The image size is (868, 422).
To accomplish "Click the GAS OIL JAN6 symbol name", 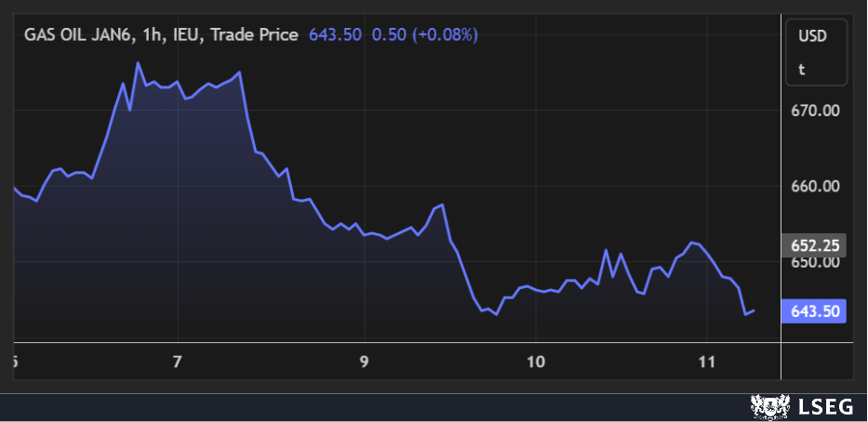I will tap(77, 34).
